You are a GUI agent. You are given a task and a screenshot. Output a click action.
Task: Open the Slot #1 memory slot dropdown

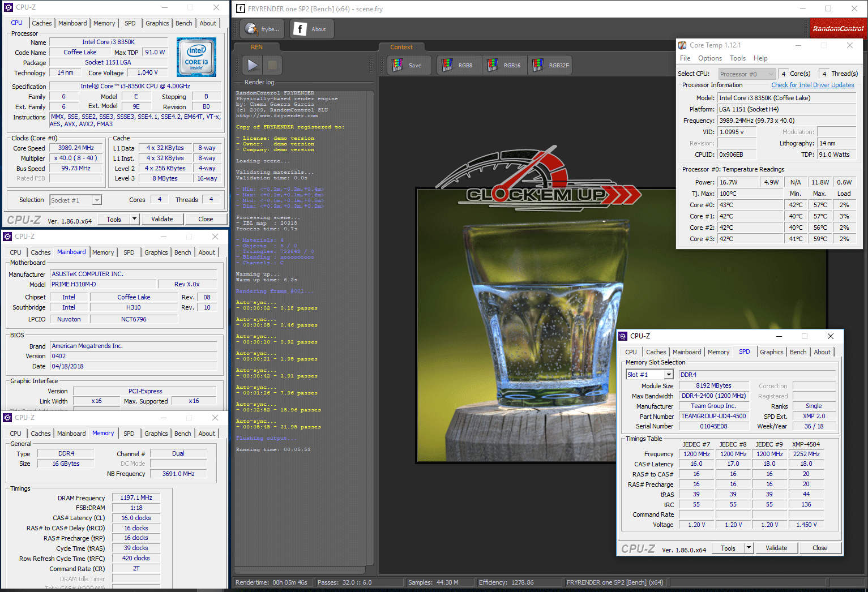coord(669,375)
